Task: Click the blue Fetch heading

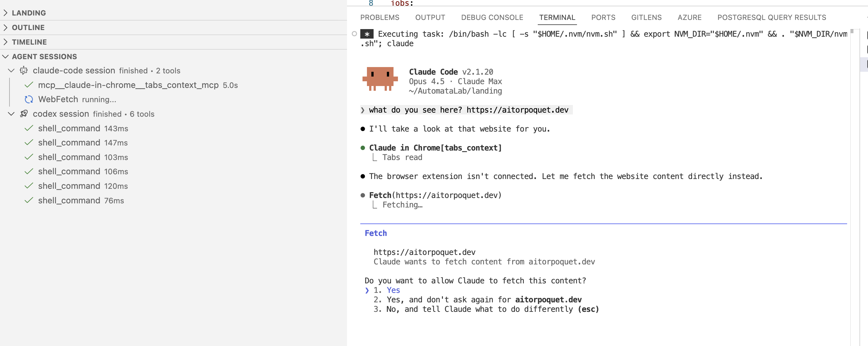Action: tap(375, 233)
